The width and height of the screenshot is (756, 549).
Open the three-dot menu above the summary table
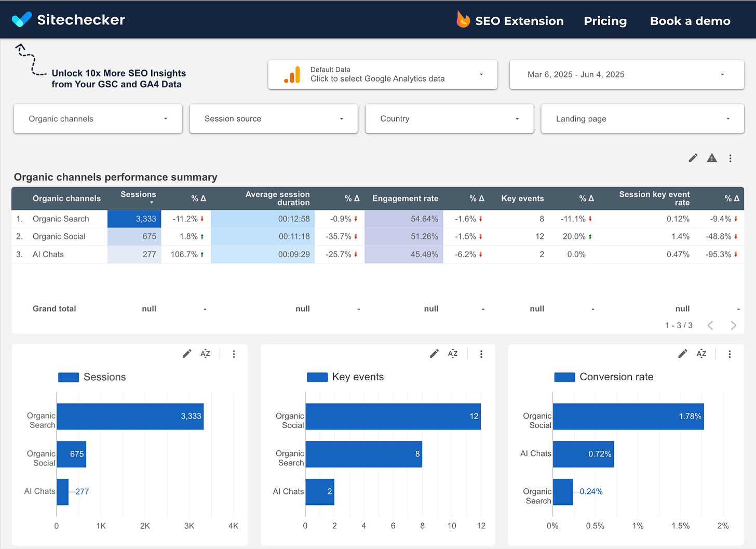click(x=730, y=158)
